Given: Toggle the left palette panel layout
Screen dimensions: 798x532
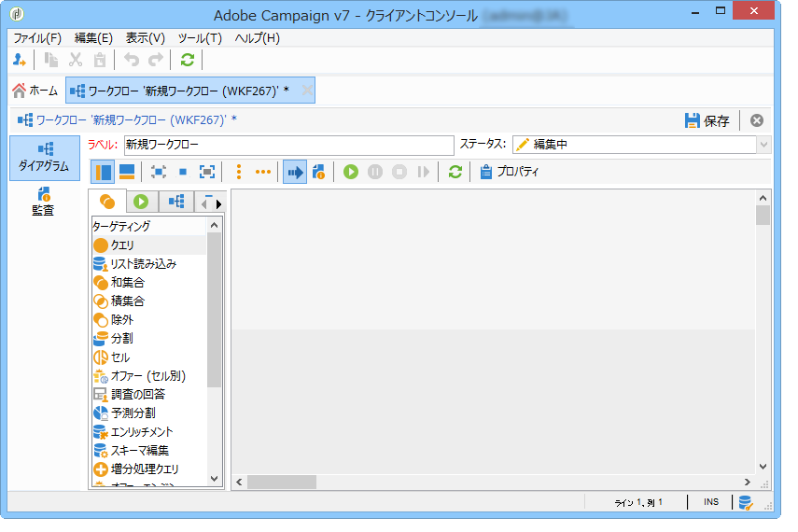Looking at the screenshot, I should point(103,172).
